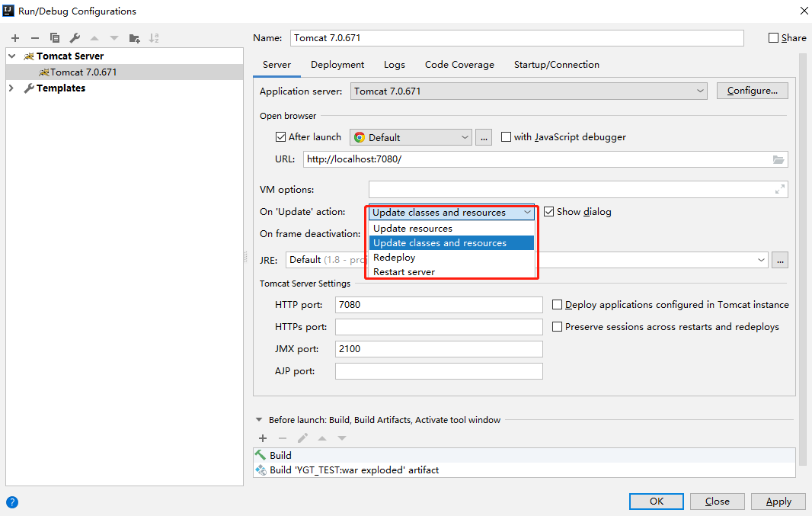This screenshot has width=812, height=516.
Task: Click the JMX port field
Action: pos(439,349)
